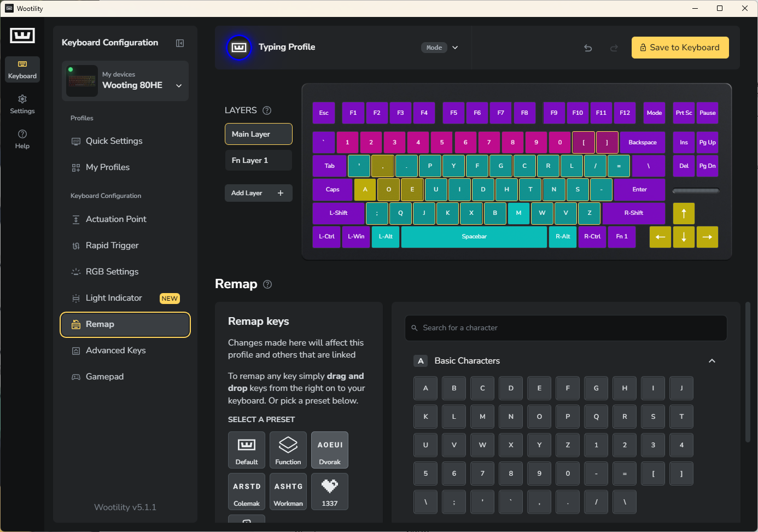758x532 pixels.
Task: Focus the Search for a character field
Action: pos(566,328)
